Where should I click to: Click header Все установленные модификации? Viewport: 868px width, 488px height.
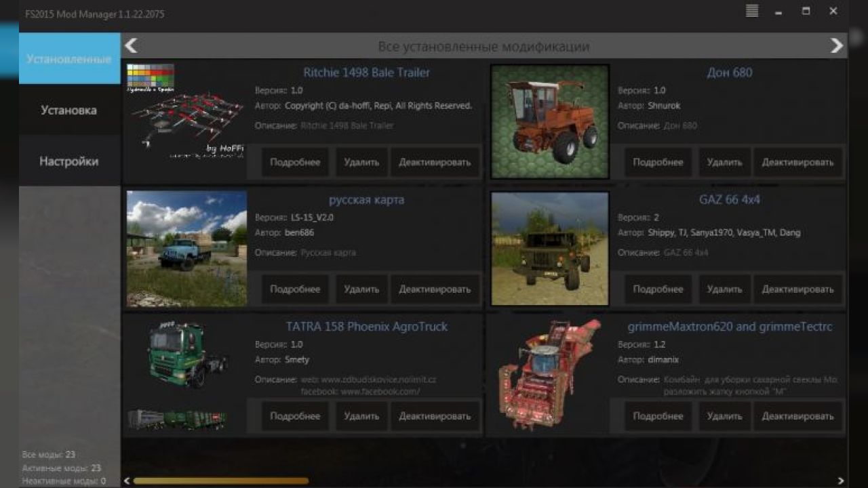point(484,46)
